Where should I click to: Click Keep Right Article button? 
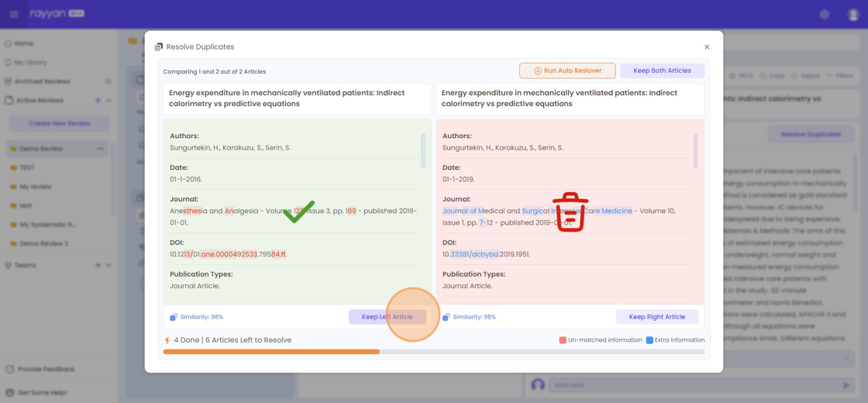(x=657, y=317)
